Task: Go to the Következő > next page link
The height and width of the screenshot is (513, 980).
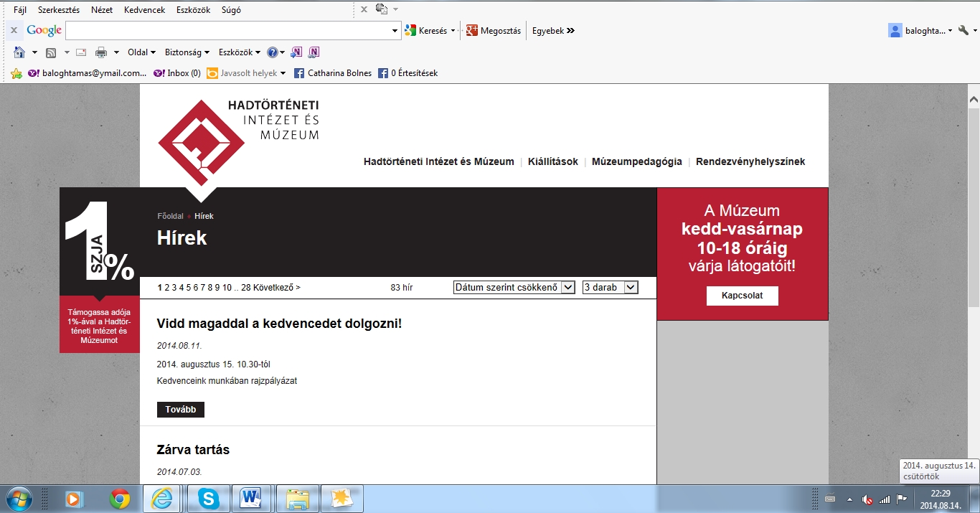Action: coord(277,288)
